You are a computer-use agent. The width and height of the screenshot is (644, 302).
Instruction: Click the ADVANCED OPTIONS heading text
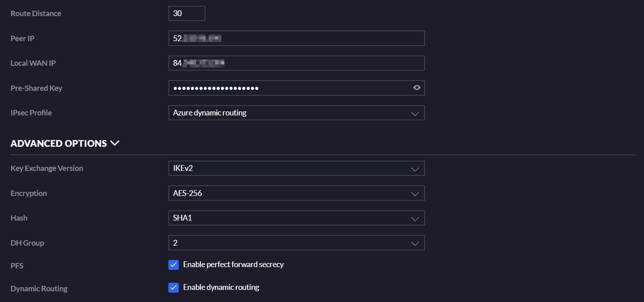point(59,144)
